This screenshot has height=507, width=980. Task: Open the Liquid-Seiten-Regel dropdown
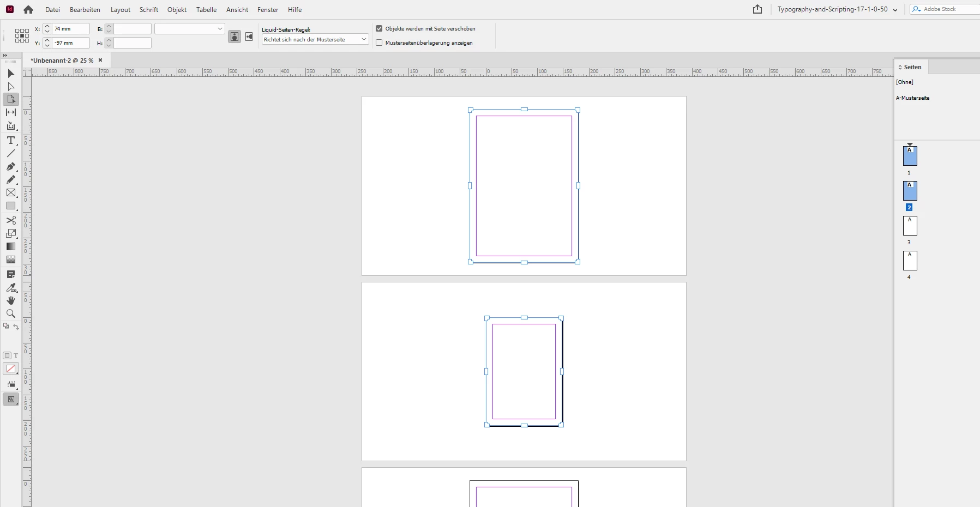click(x=315, y=39)
